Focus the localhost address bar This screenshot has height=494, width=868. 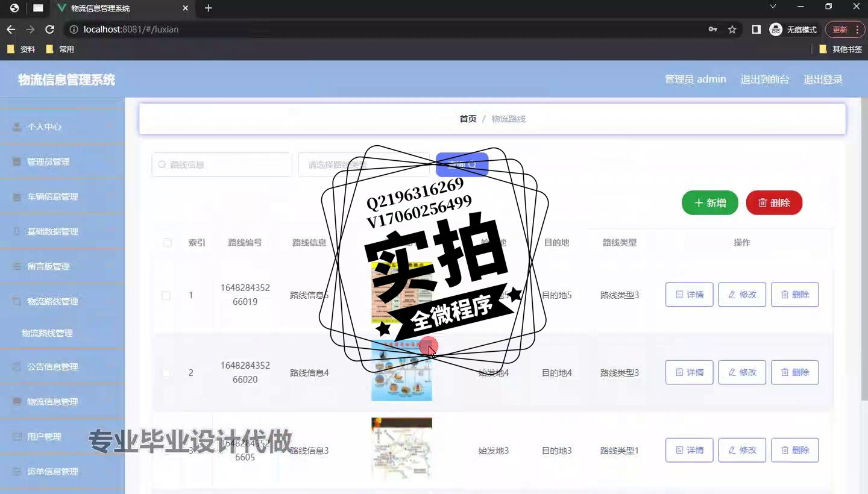coord(386,30)
